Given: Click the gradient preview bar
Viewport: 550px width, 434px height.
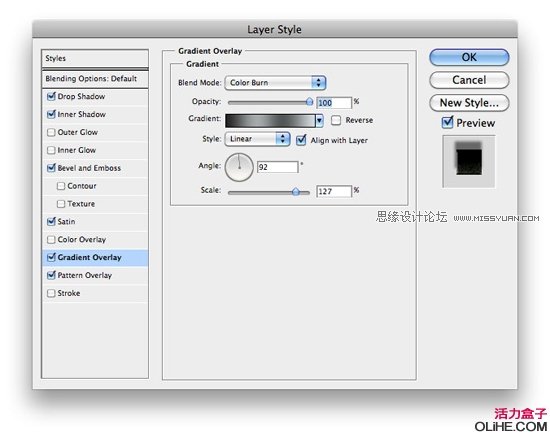Looking at the screenshot, I should [x=270, y=121].
